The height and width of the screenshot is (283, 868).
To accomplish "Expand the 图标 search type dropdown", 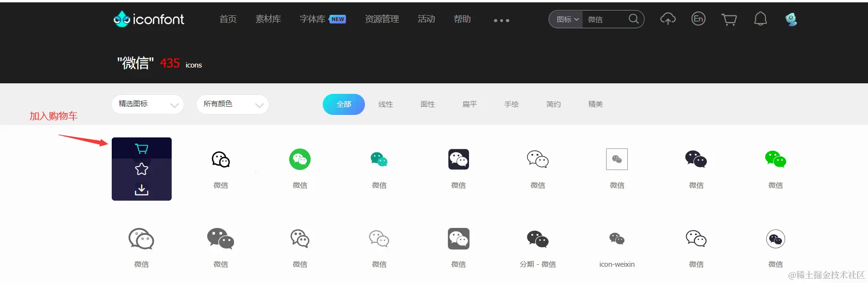I will tap(567, 19).
